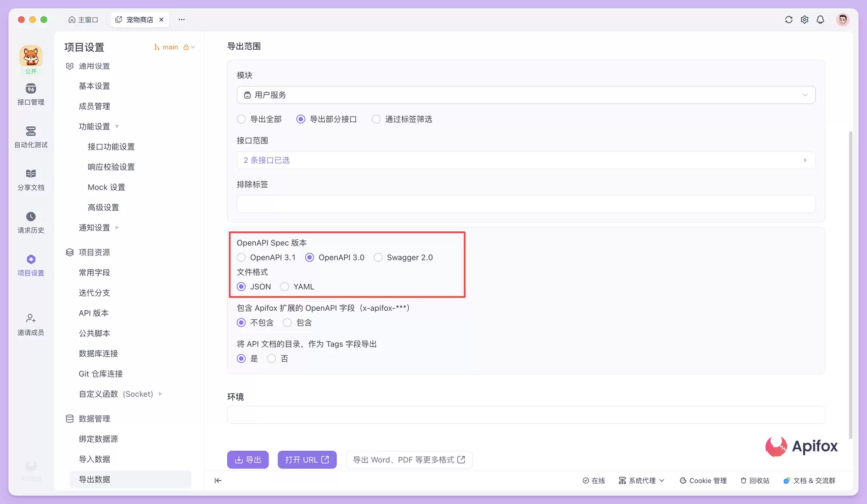
Task: Select 不包含 for Apifox extension fields
Action: (241, 323)
